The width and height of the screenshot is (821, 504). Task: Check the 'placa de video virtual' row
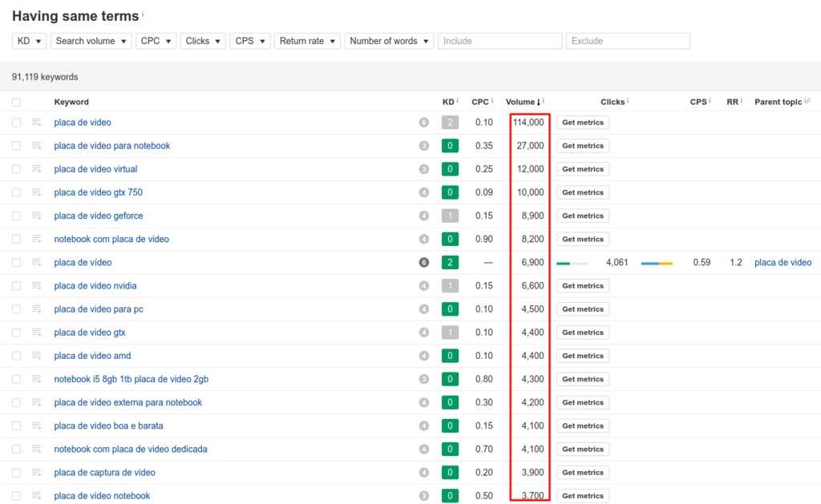[x=17, y=169]
